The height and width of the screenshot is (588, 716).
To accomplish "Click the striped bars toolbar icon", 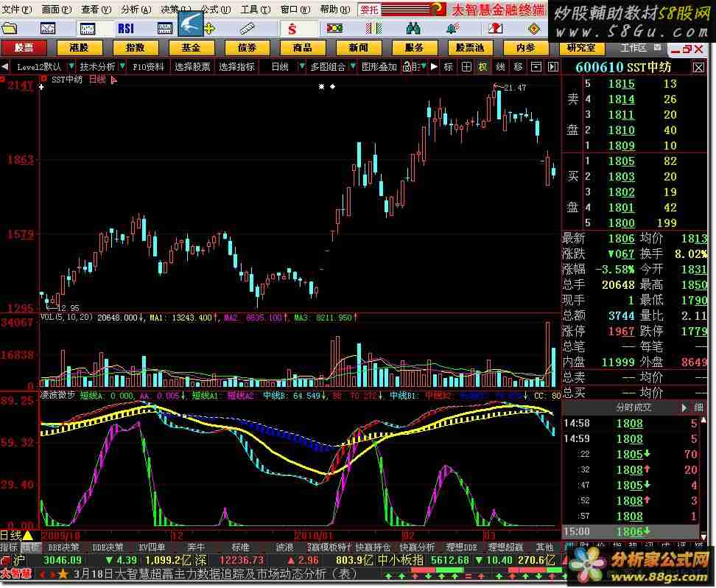I will (373, 29).
